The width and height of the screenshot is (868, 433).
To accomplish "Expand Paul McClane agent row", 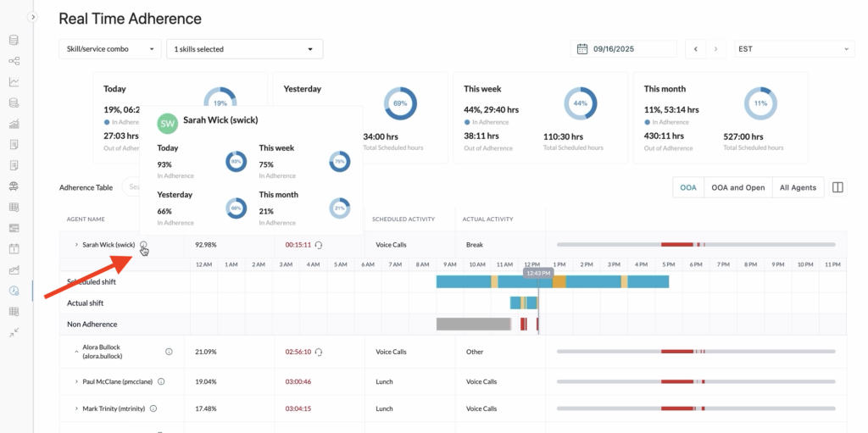I will click(76, 381).
